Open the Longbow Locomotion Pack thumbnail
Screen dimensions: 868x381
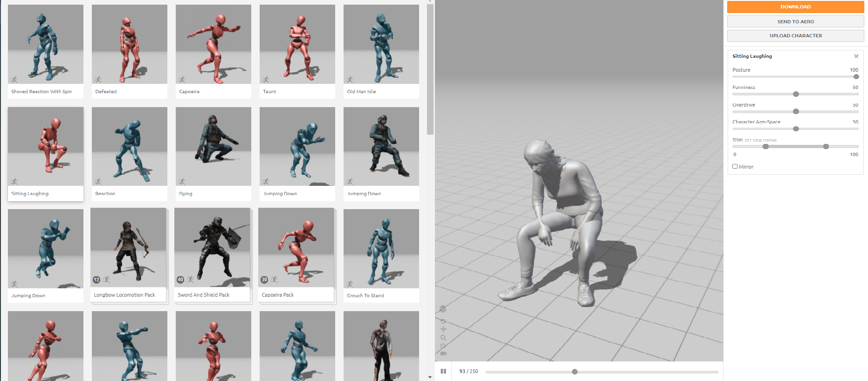pyautogui.click(x=128, y=247)
